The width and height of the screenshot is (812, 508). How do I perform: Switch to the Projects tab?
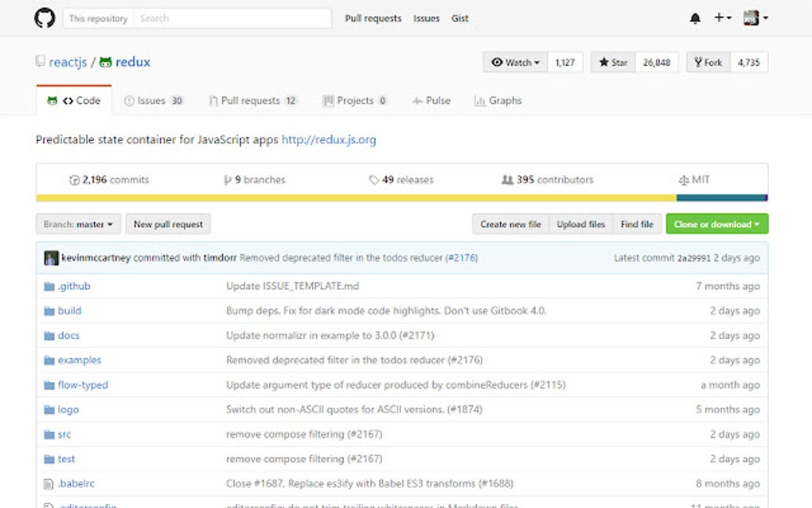[355, 100]
